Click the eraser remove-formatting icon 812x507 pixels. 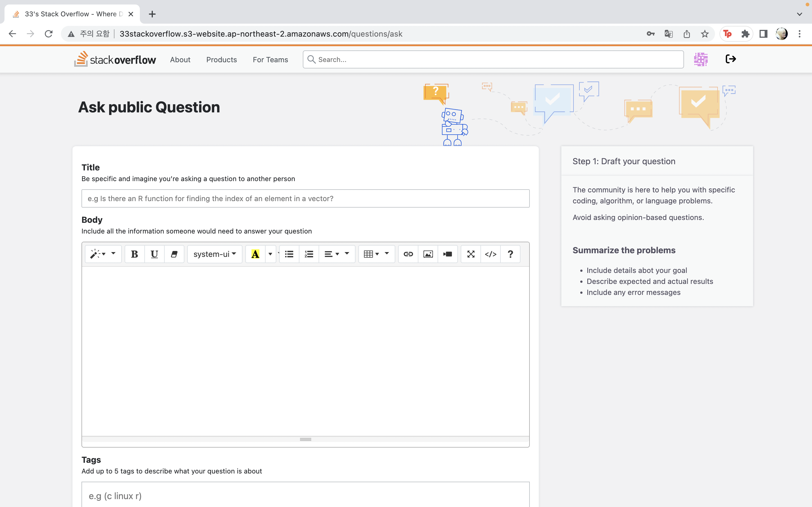click(x=174, y=254)
